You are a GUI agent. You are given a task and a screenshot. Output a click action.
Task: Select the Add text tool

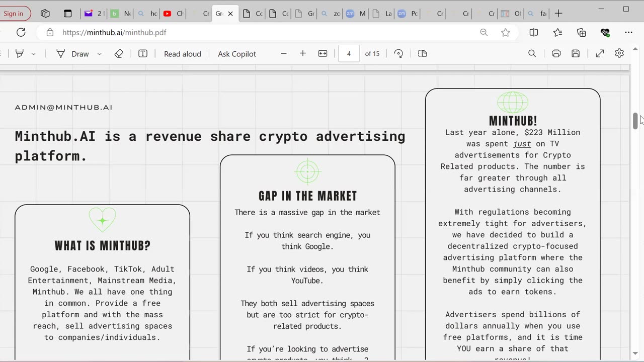click(x=143, y=53)
